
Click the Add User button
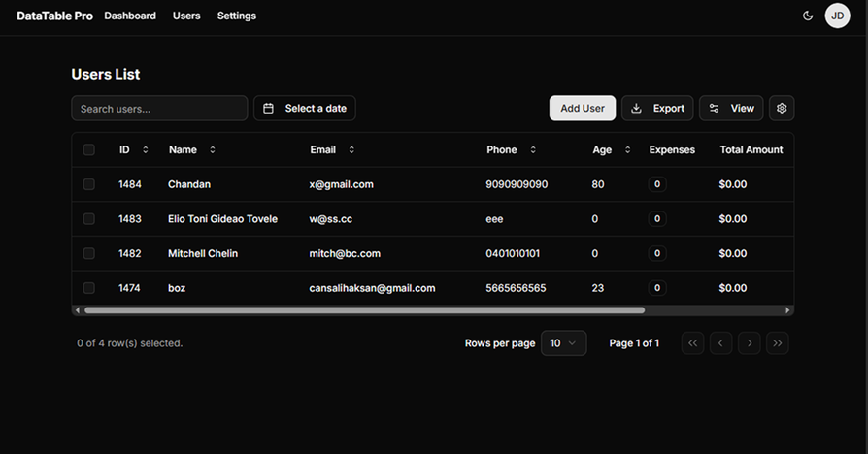[583, 109]
